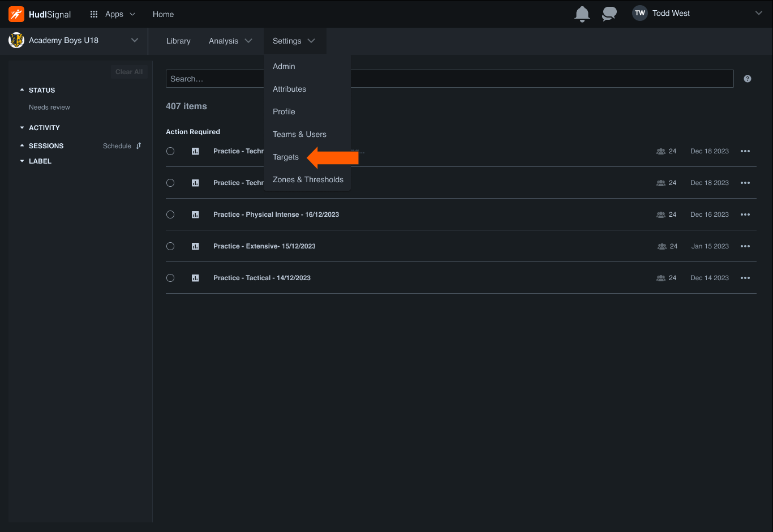Click the chart icon for Practice - Extensive
773x532 pixels.
click(195, 246)
